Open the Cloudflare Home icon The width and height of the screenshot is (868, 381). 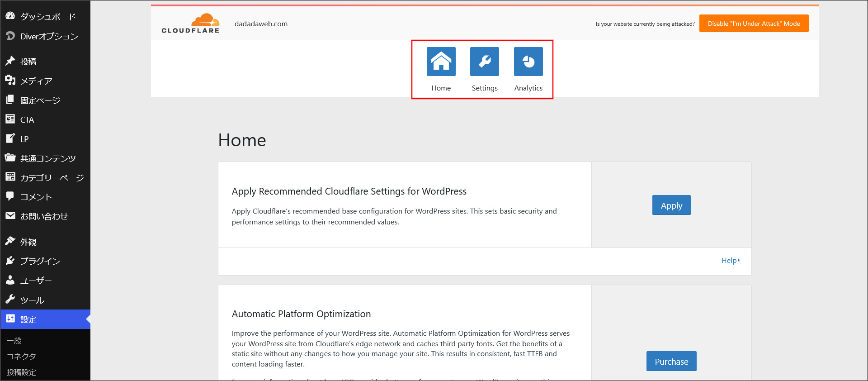tap(441, 62)
